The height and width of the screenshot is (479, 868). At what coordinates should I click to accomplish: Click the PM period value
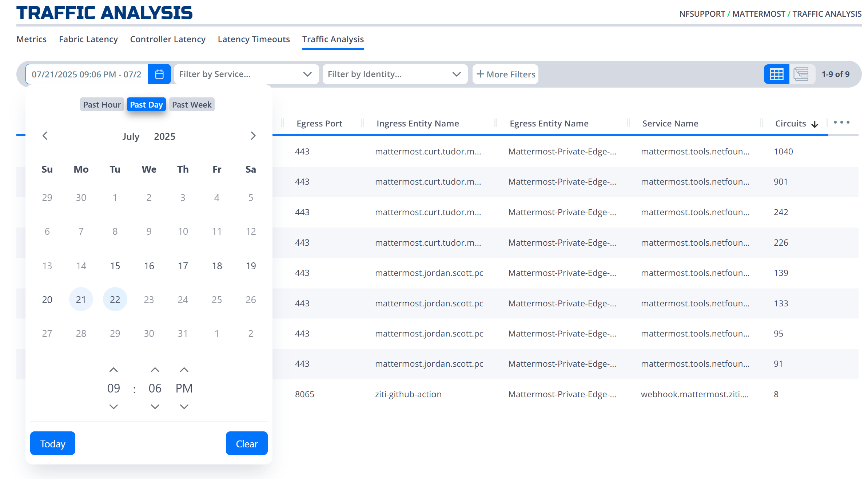click(x=184, y=389)
